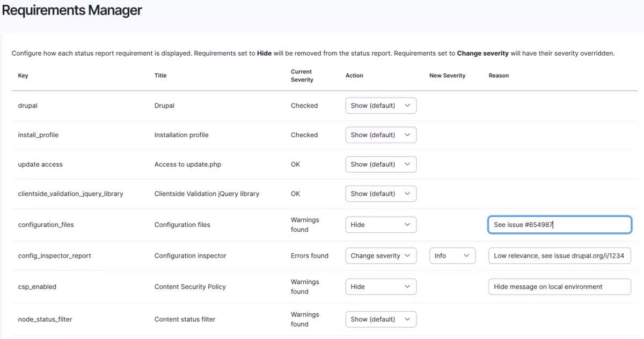Open the Action dropdown for clientside_validation_jquery_library

380,194
